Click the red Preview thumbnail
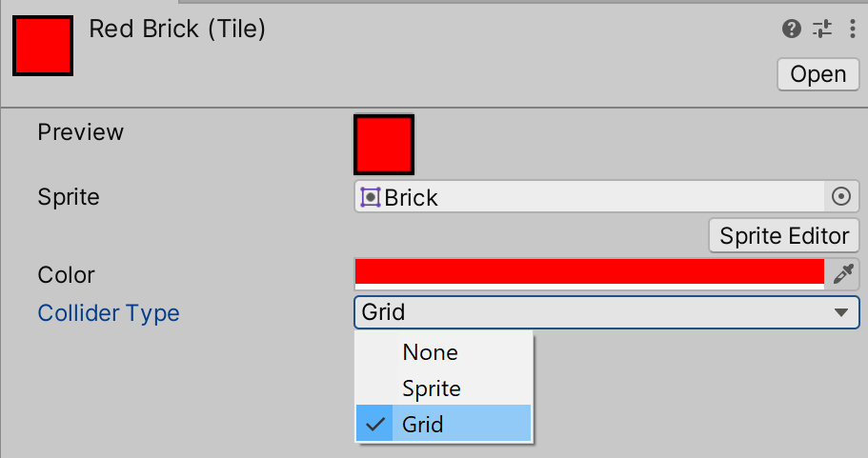This screenshot has width=868, height=458. [x=384, y=146]
